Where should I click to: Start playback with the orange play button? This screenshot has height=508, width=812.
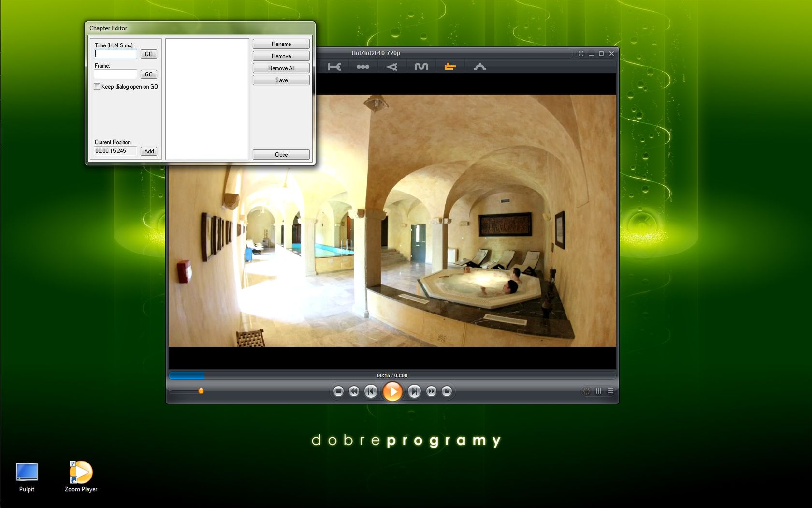tap(392, 391)
